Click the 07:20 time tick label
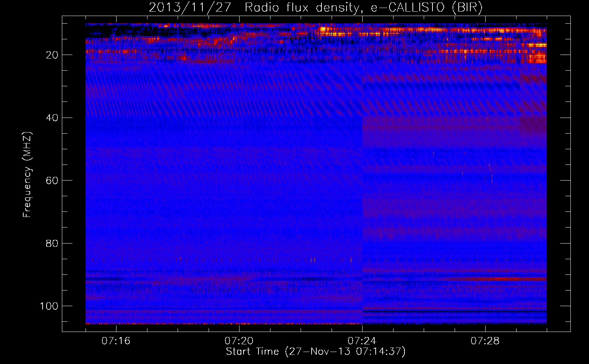589x364 pixels. click(239, 341)
